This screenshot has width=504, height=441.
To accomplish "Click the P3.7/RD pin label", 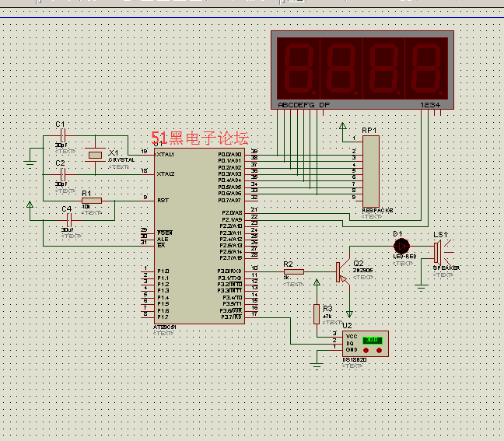I will tap(231, 317).
